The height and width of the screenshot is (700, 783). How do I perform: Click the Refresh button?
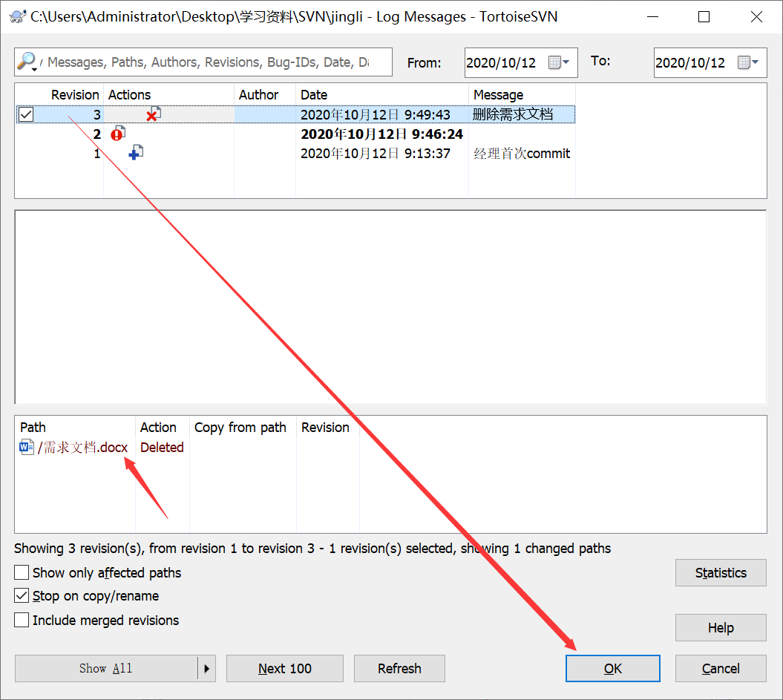click(399, 668)
